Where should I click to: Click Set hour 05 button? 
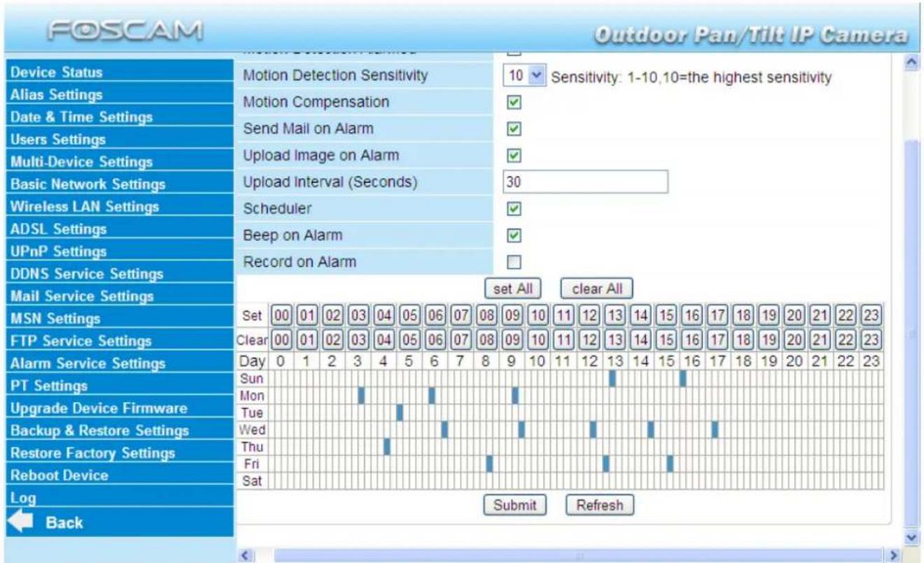click(409, 314)
